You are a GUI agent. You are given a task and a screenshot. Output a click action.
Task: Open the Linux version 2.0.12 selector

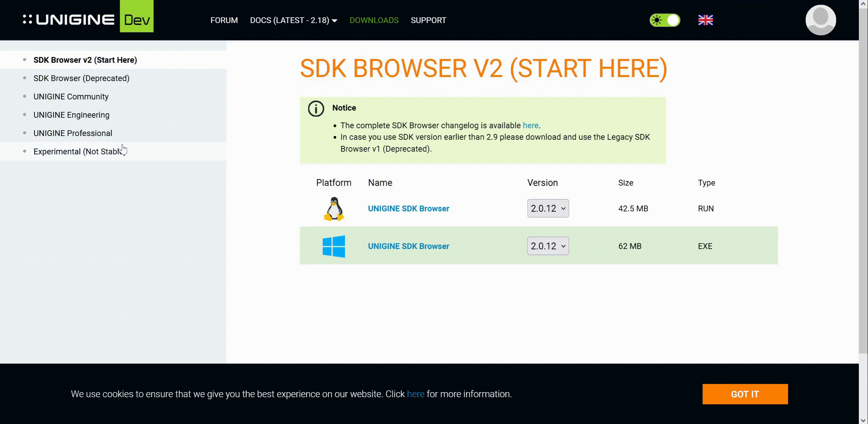548,208
